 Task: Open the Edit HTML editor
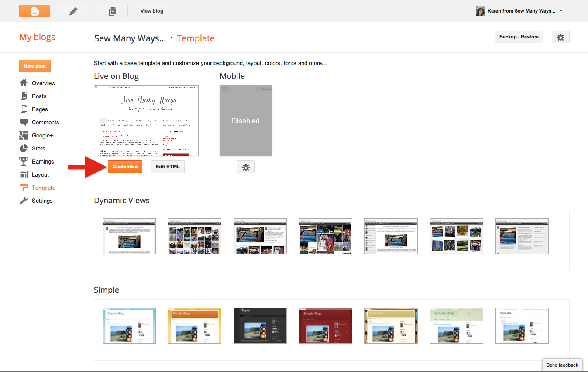(x=168, y=167)
